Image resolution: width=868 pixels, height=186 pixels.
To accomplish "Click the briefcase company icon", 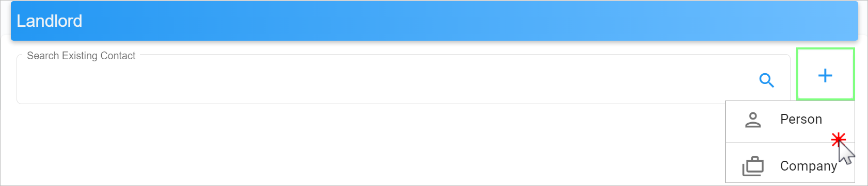I will click(x=753, y=166).
